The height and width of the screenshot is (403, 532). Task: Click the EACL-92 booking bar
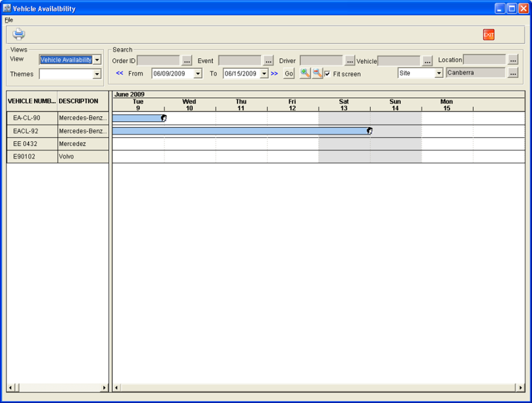(240, 131)
